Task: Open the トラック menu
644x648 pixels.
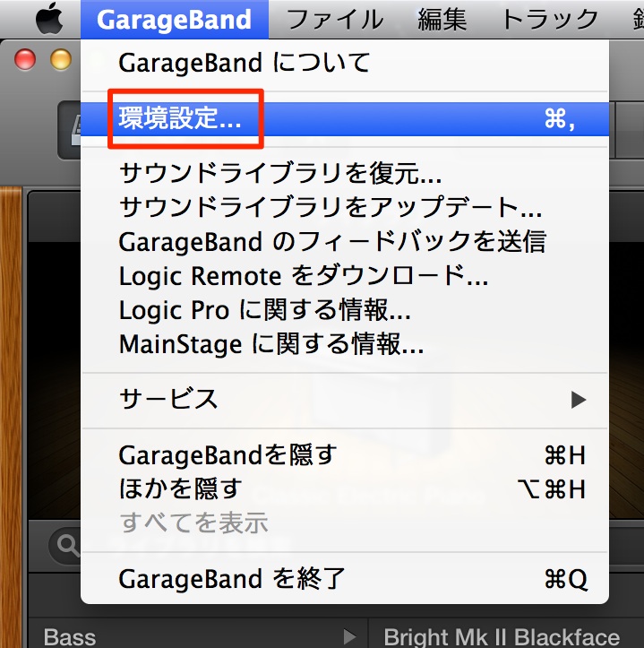Action: coord(550,20)
